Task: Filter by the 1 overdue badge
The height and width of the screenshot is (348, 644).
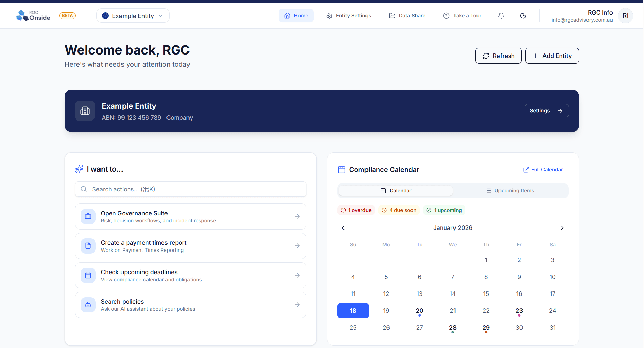Action: [x=356, y=210]
